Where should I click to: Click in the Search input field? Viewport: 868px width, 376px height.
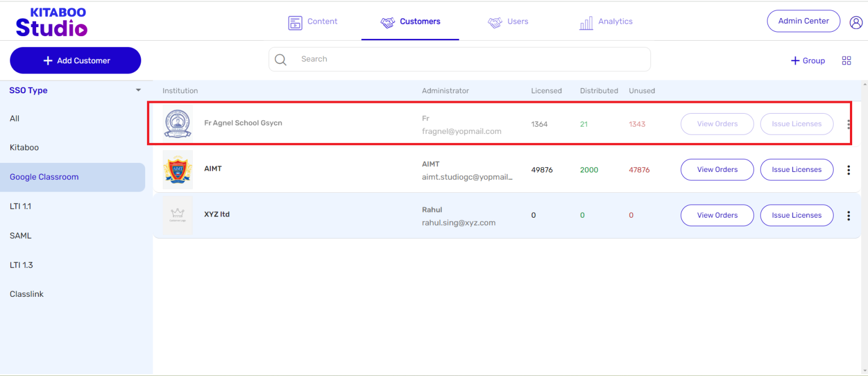tap(459, 59)
